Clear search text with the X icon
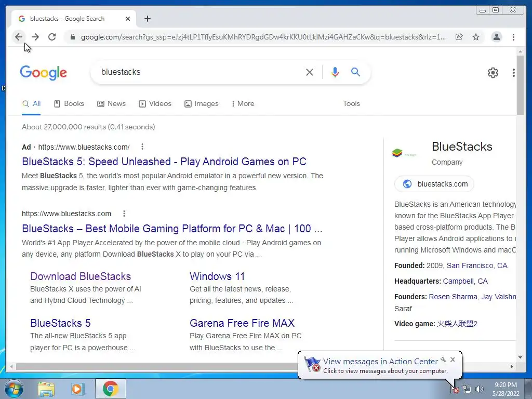 pos(310,72)
